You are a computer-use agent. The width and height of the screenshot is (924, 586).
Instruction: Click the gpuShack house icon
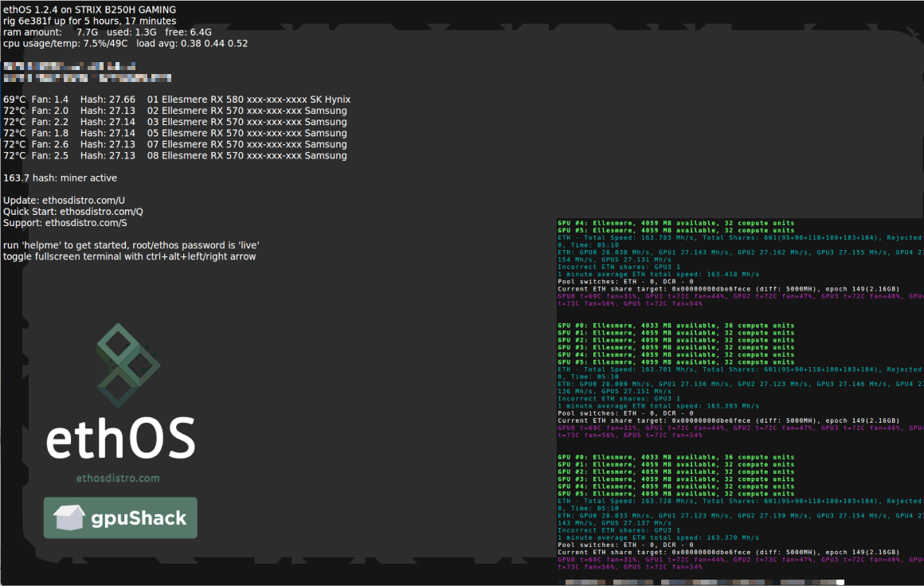[x=69, y=518]
